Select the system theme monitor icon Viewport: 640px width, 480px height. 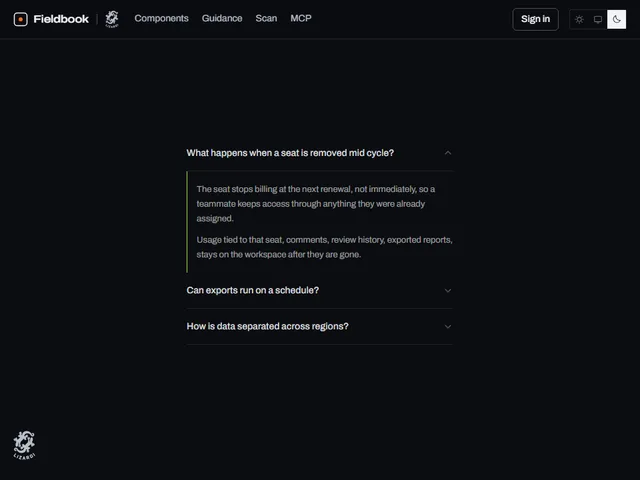pos(598,19)
